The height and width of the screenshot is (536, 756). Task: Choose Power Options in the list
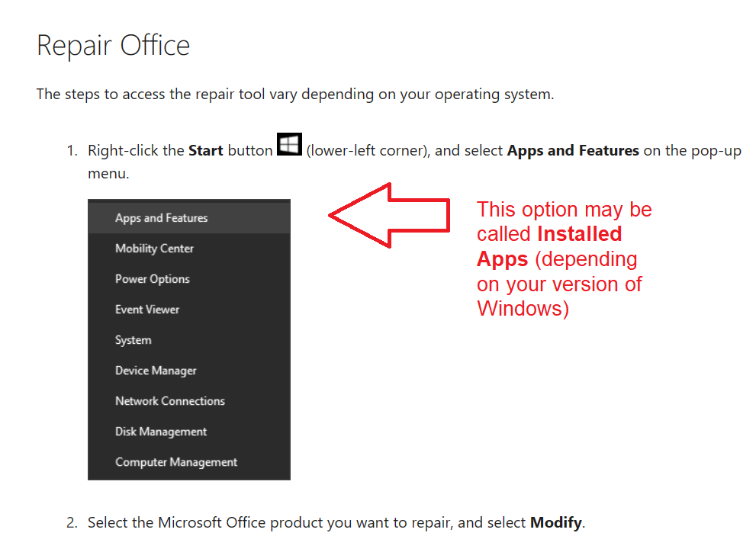pos(152,278)
